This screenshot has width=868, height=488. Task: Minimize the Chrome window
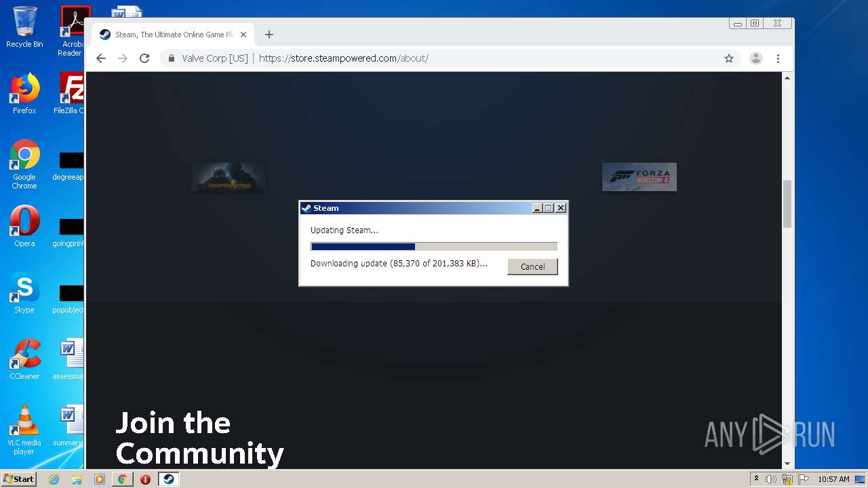click(738, 23)
